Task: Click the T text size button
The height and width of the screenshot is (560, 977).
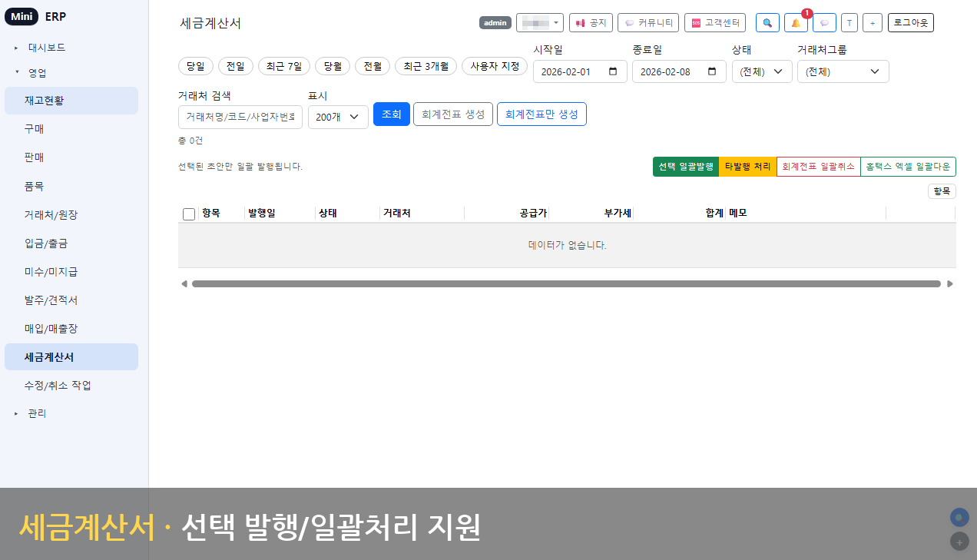Action: (849, 23)
